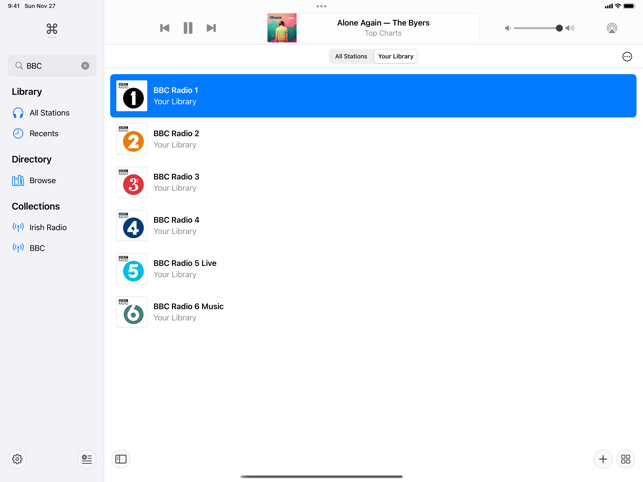Click the cyan BBC Radio 5 logo
This screenshot has width=643, height=482.
[x=132, y=269]
